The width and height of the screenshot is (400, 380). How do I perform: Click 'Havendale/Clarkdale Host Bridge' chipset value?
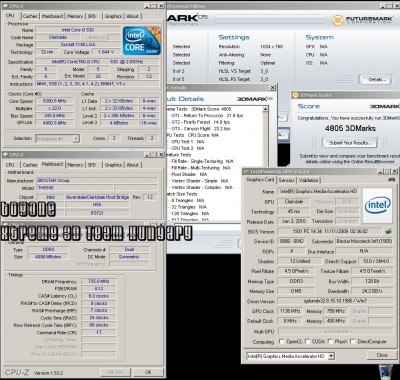97,197
